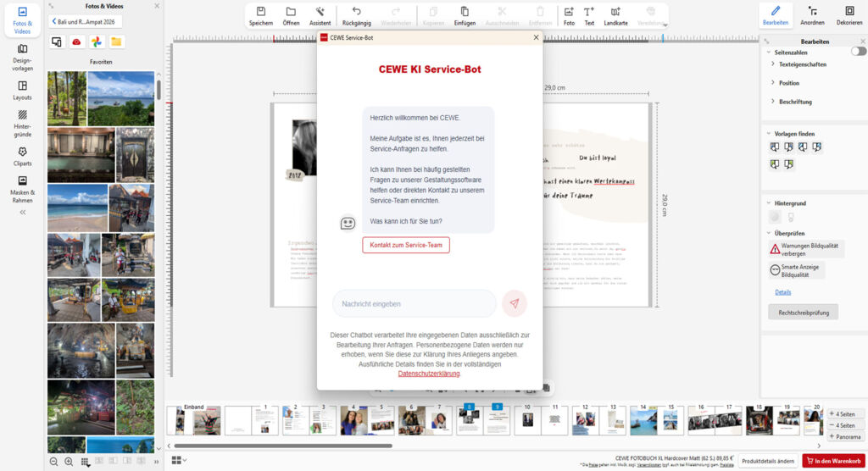Open the Fotos & Videos sidebar tab
Image resolution: width=868 pixels, height=471 pixels.
pos(22,20)
